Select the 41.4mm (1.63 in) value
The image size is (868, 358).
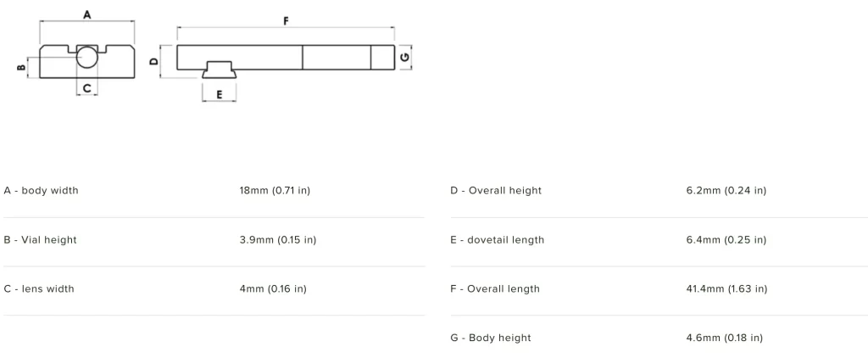pyautogui.click(x=726, y=289)
